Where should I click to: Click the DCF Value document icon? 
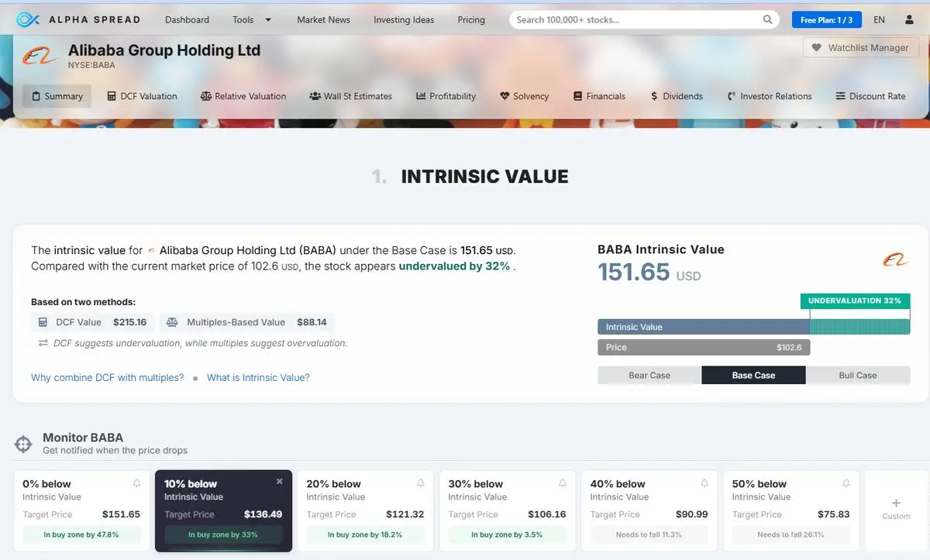[x=44, y=322]
